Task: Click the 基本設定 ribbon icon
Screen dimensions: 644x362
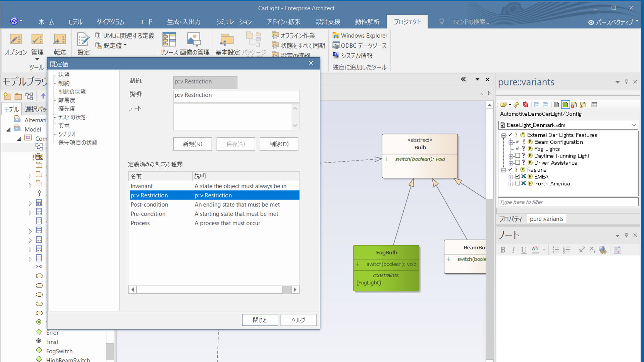Action: (227, 44)
